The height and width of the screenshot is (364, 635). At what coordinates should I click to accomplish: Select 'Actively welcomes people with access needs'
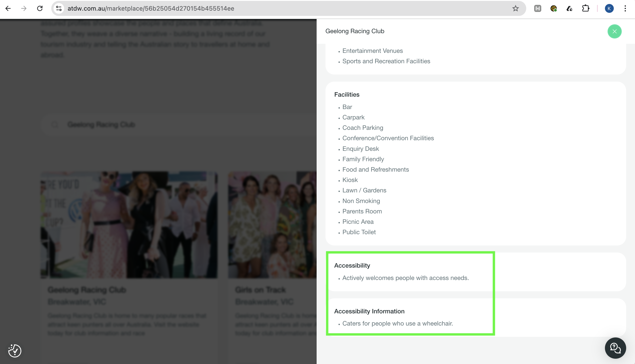[405, 278]
